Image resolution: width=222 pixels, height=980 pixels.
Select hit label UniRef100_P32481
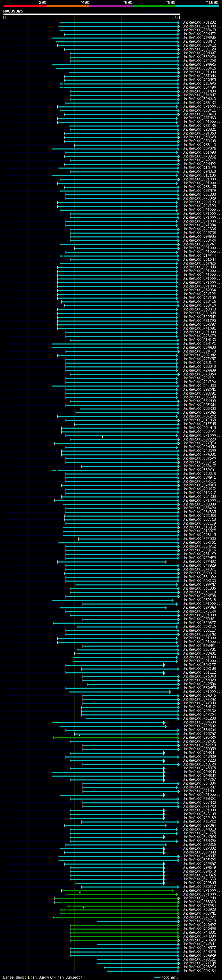199,741
